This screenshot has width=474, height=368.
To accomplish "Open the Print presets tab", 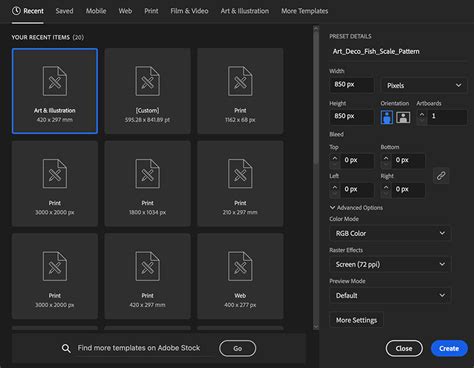I will coord(151,11).
